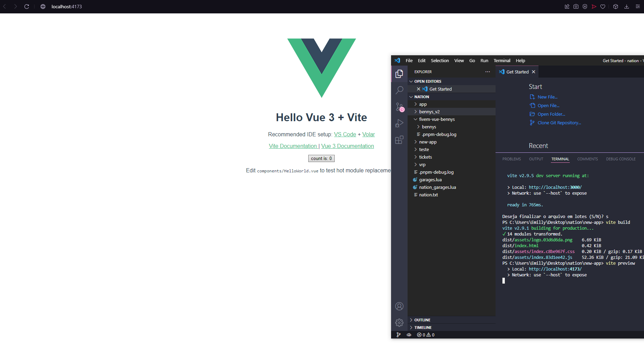This screenshot has width=644, height=344.
Task: Open the Extensions view icon
Action: (x=399, y=140)
